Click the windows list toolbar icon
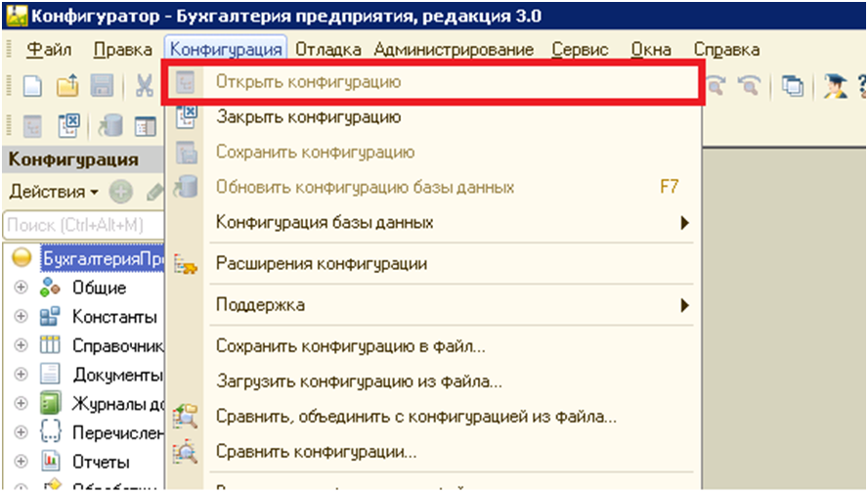 [x=792, y=86]
